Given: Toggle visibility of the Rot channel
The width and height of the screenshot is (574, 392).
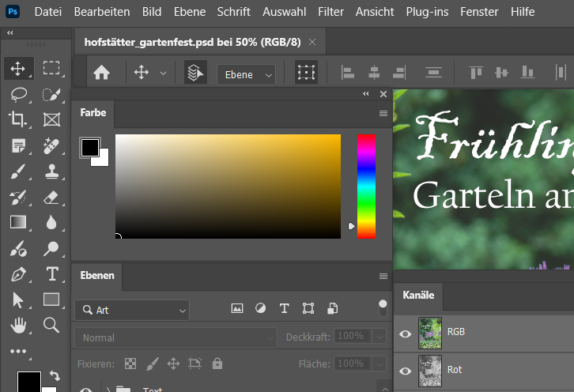Looking at the screenshot, I should point(406,370).
